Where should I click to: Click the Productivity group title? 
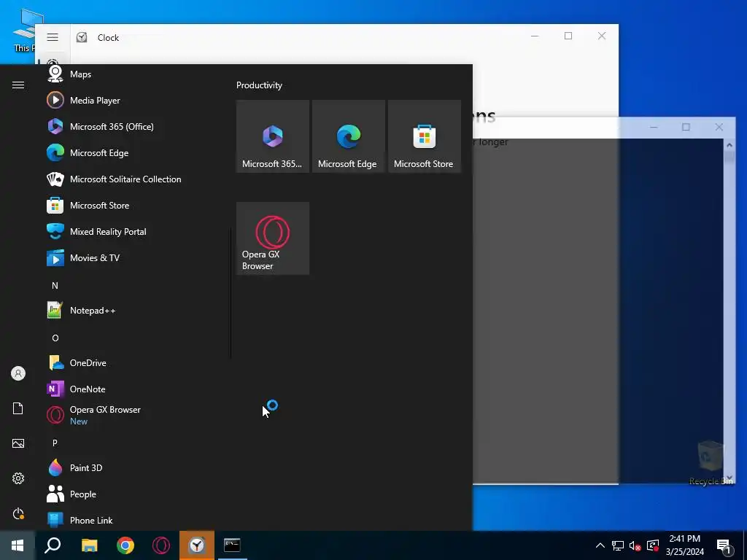click(259, 85)
